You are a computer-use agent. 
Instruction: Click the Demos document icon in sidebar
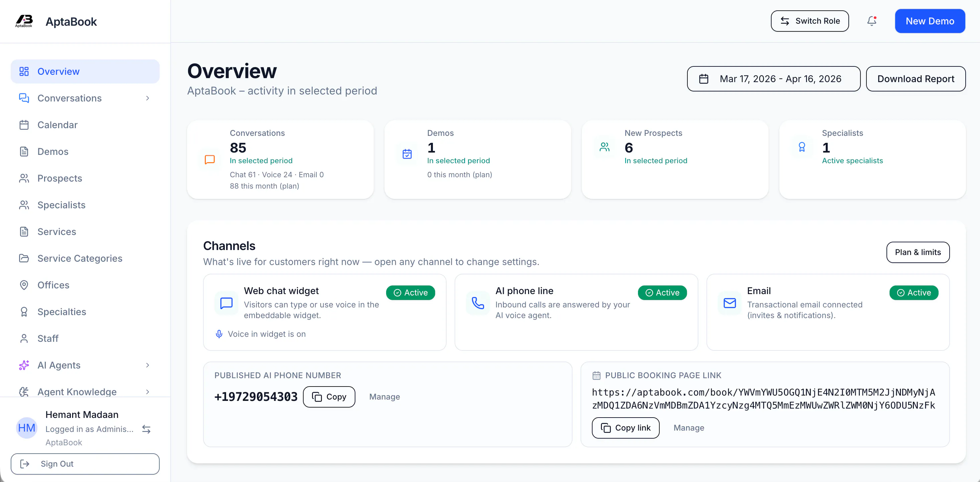24,152
